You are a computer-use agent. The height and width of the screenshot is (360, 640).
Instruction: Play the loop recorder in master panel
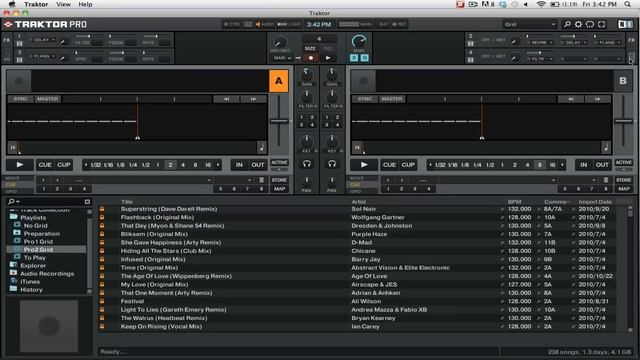(x=328, y=58)
